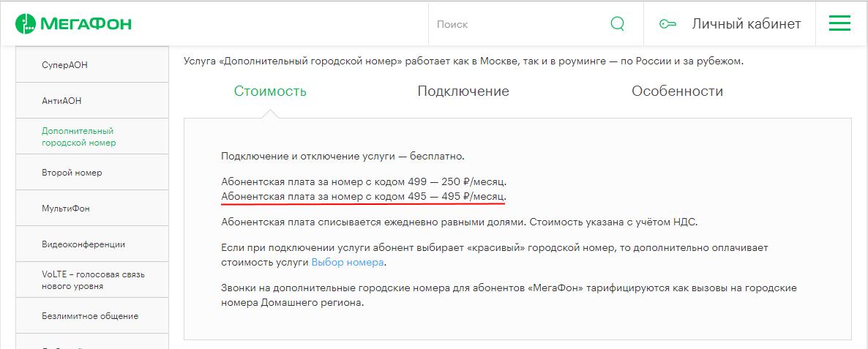Open Безлимитное общение in the sidebar
Image resolution: width=868 pixels, height=349 pixels.
point(92,316)
